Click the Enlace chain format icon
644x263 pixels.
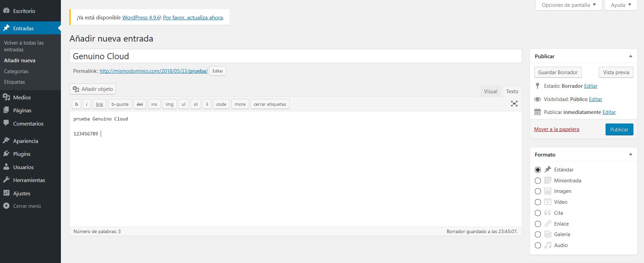tap(548, 224)
